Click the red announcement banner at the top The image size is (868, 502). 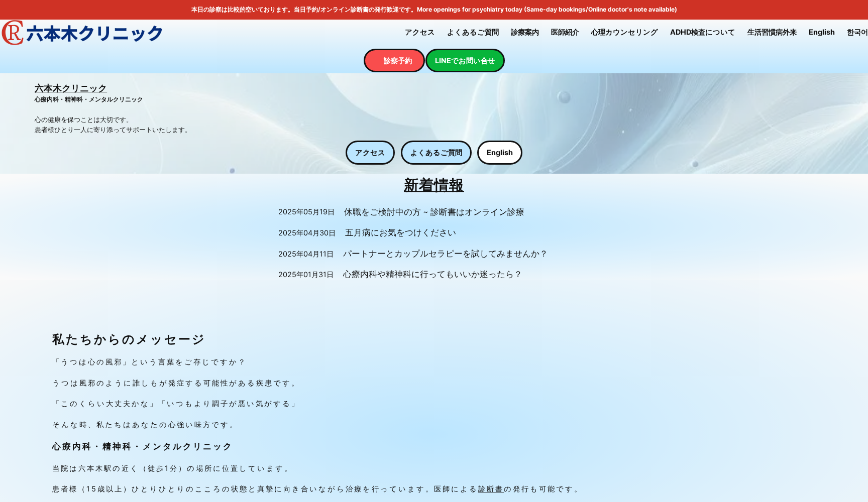coord(434,9)
